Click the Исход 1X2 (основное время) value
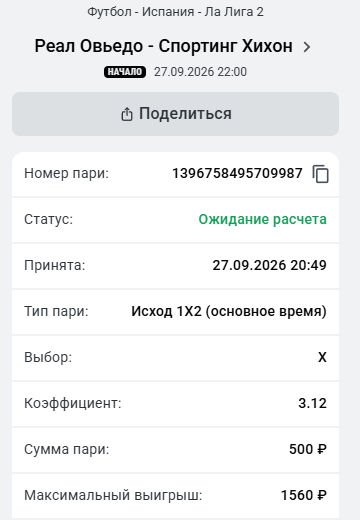 229,311
